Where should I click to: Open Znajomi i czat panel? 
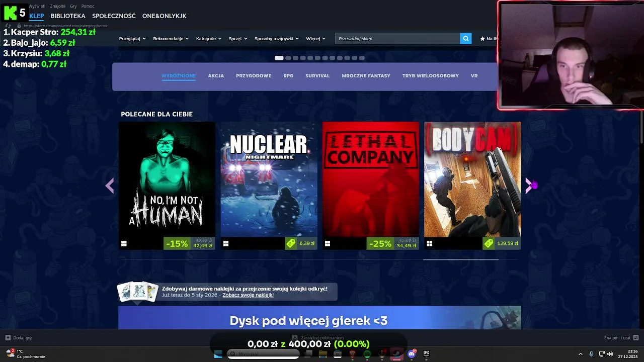[x=617, y=338]
